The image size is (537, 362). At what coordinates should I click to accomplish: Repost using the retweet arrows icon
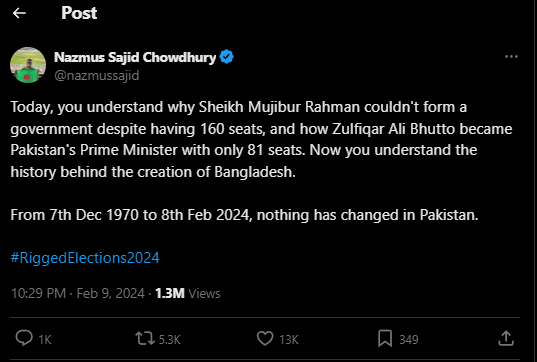coord(145,338)
